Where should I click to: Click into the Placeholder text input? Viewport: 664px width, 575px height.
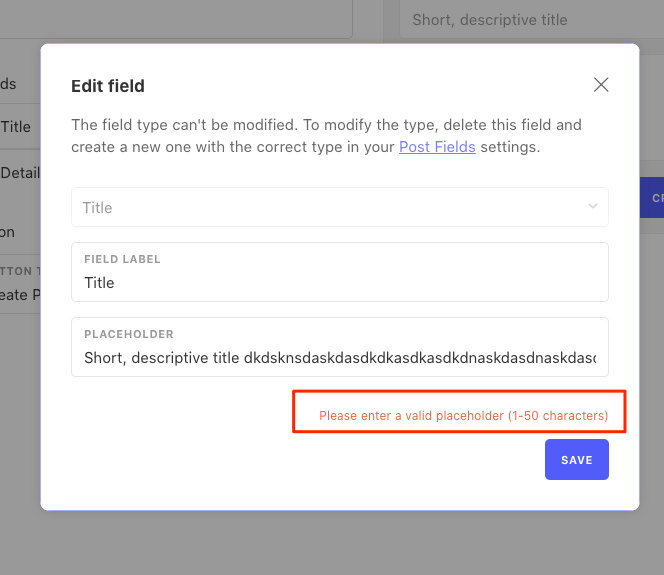pos(340,347)
